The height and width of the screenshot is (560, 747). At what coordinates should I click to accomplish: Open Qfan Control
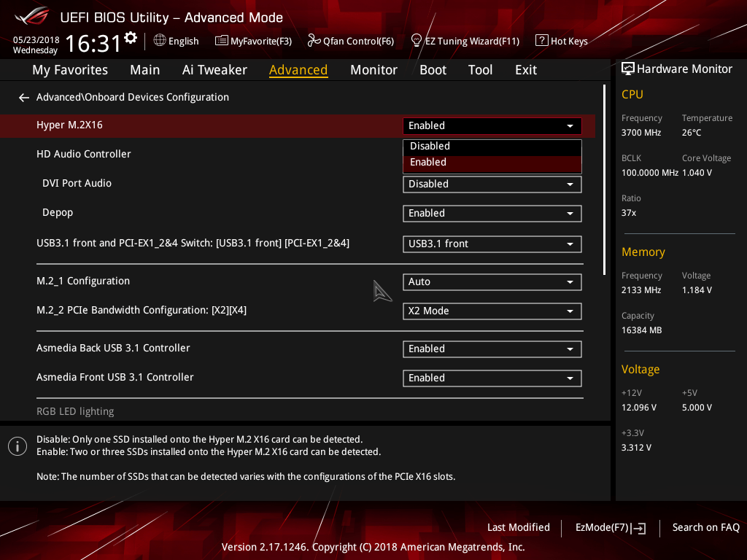click(351, 41)
